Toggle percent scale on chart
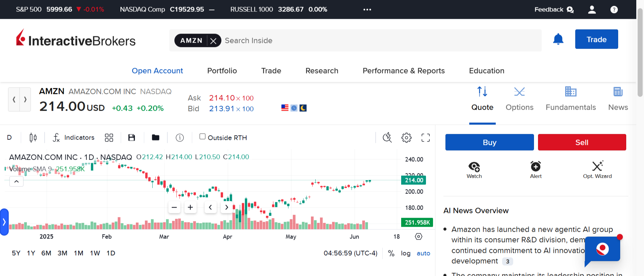The width and height of the screenshot is (644, 276). tap(391, 253)
